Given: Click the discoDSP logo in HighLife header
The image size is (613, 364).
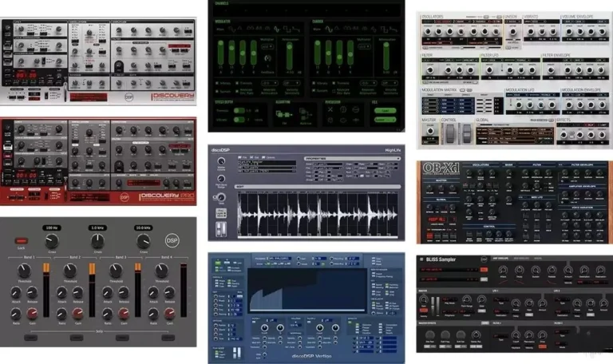Looking at the screenshot, I should (220, 150).
